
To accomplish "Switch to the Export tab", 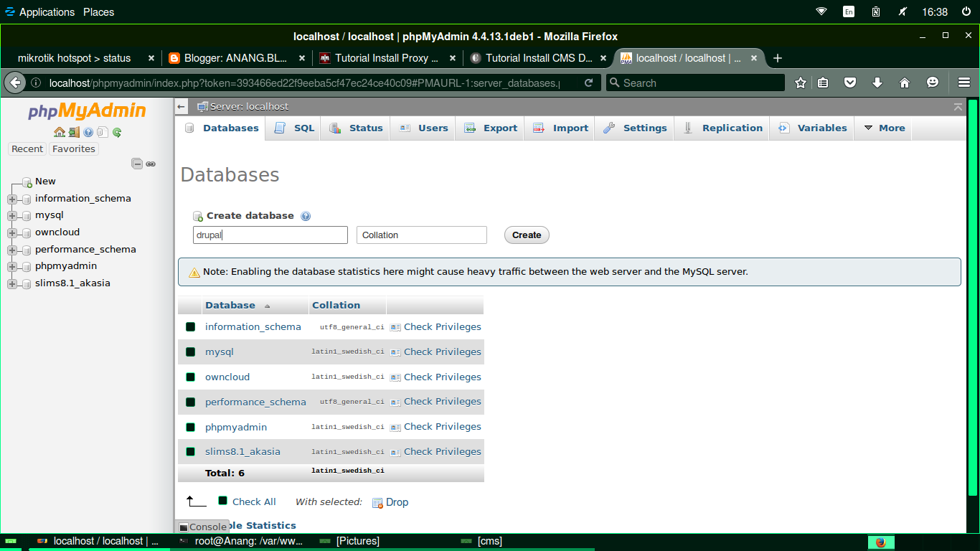I will tap(489, 128).
